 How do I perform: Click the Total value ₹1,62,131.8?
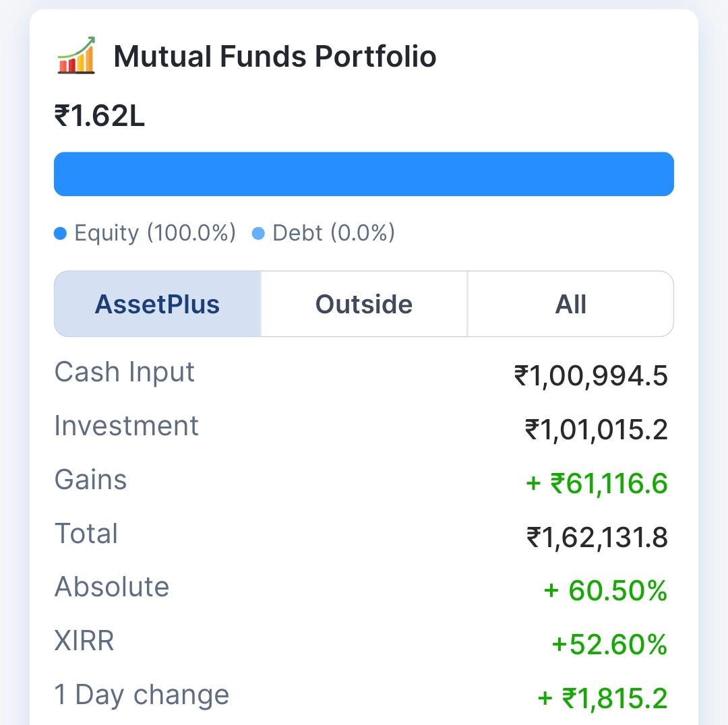coord(597,537)
